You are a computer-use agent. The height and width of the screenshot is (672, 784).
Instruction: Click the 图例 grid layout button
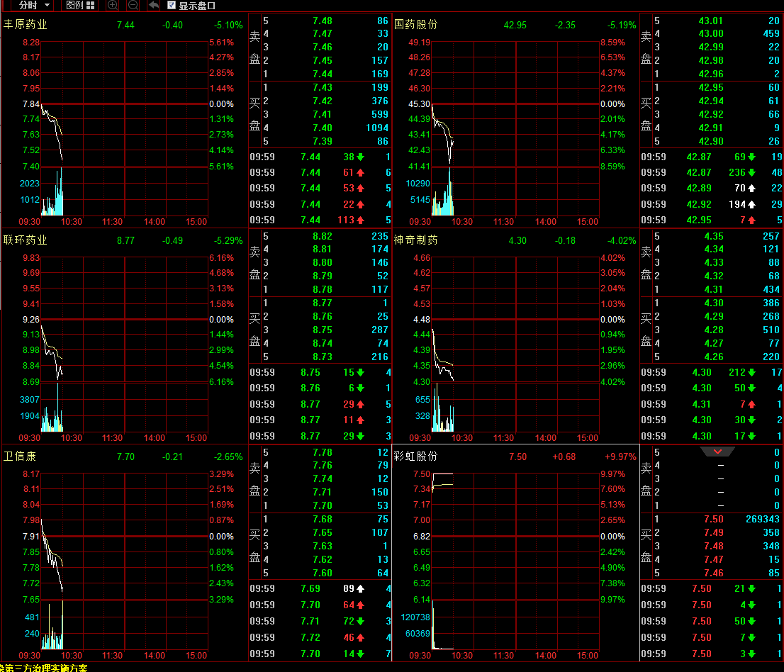coord(80,6)
